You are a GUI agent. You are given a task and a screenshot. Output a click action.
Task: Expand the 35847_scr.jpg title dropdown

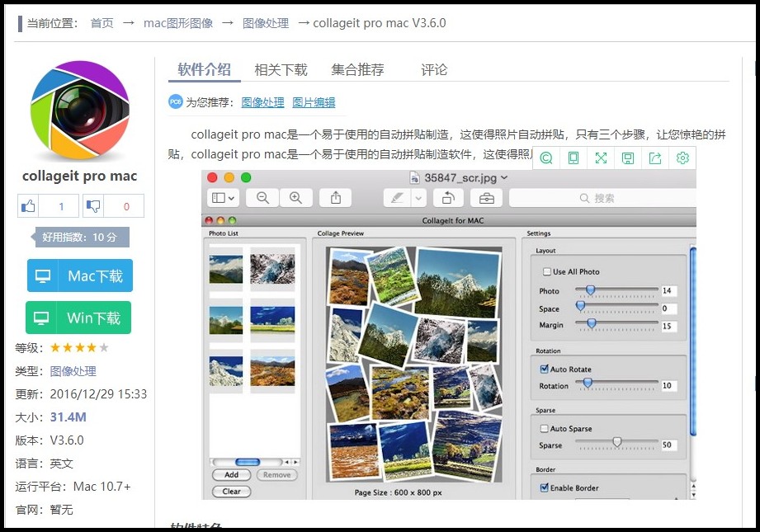pos(504,178)
